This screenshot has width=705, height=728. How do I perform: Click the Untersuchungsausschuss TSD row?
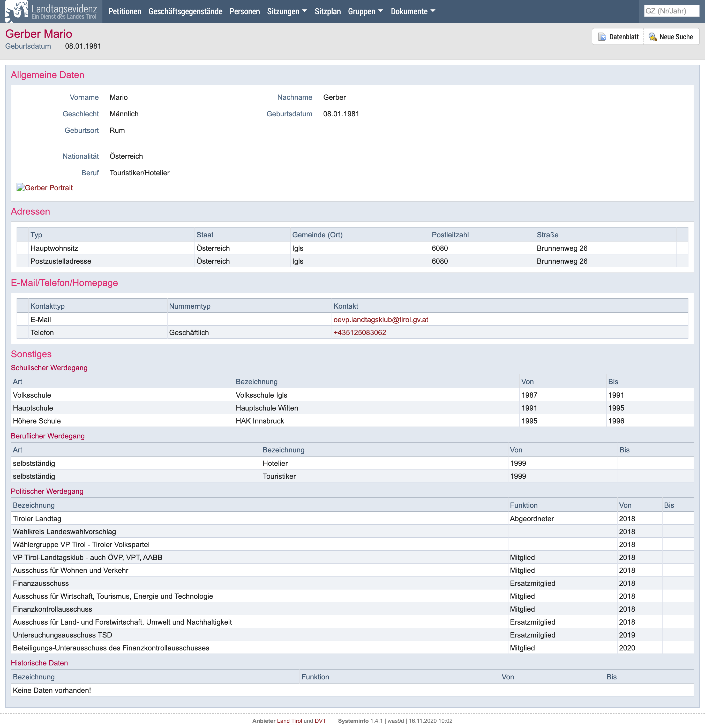(352, 635)
